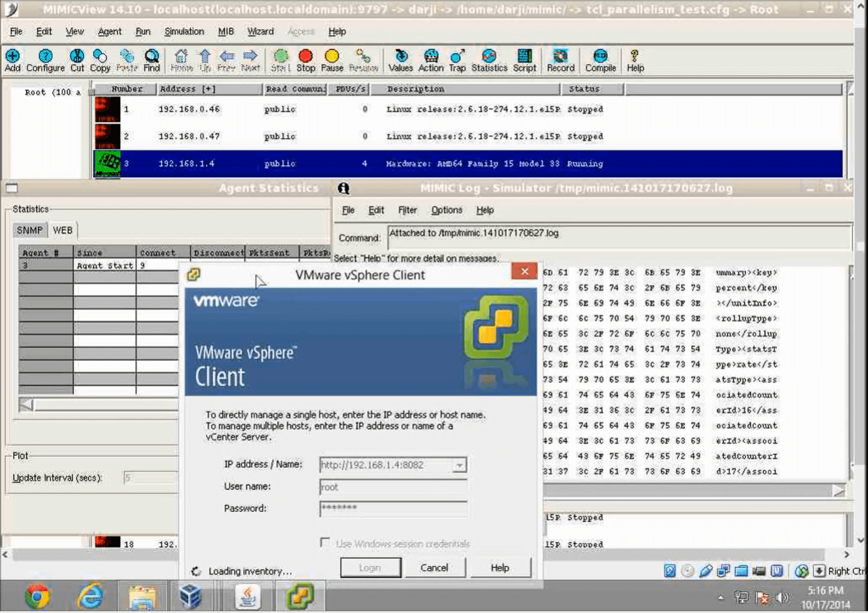Viewport: 868px width, 613px height.
Task: Select agent row 192.168.0.46
Action: 468,109
